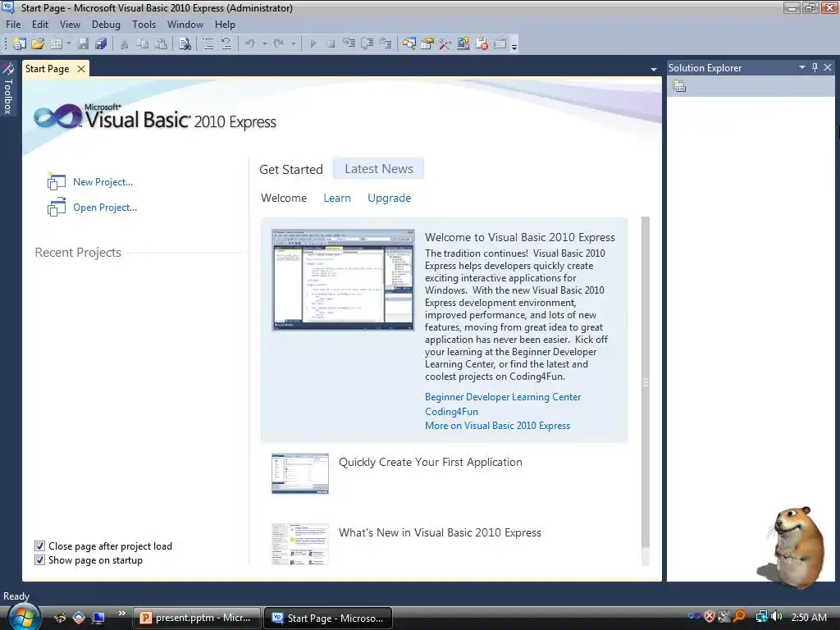The height and width of the screenshot is (630, 840).
Task: Click the Immediate Window toolbar icon
Action: (x=500, y=44)
